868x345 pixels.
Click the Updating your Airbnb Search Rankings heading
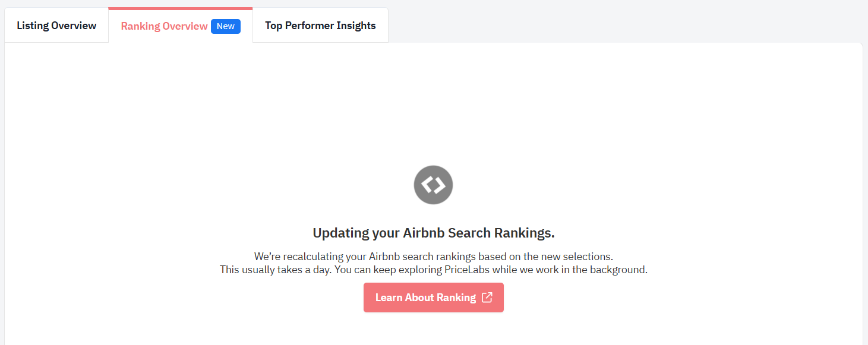(x=434, y=233)
